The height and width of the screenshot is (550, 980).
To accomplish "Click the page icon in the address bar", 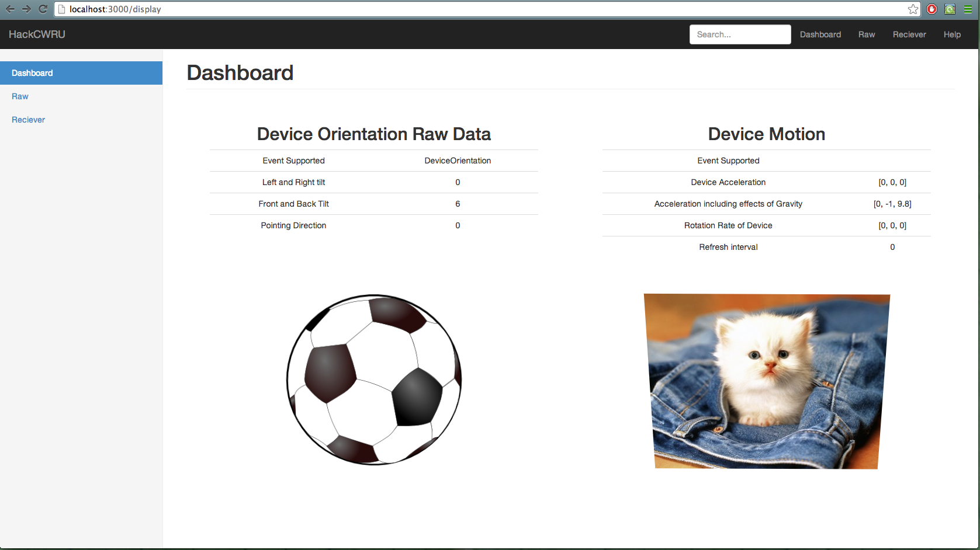I will (61, 9).
